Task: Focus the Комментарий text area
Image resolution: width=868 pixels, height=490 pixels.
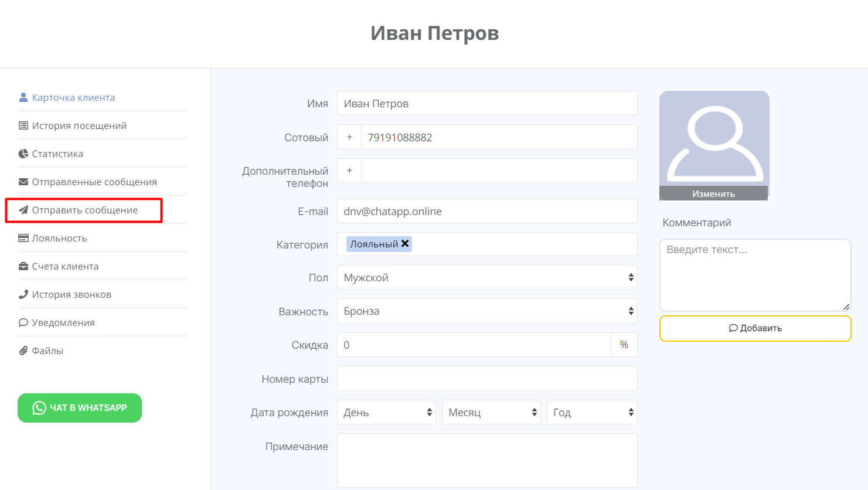Action: [x=755, y=275]
